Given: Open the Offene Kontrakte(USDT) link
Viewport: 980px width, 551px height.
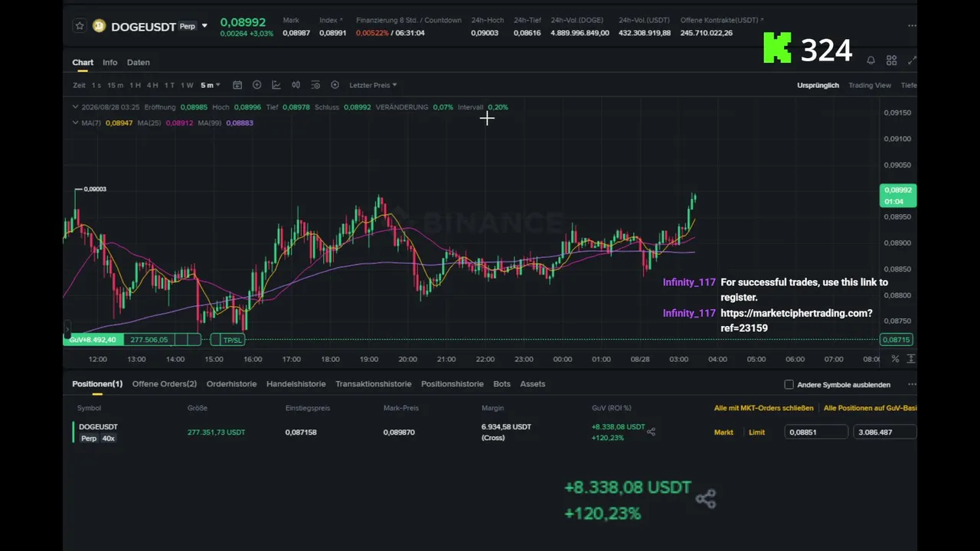Looking at the screenshot, I should (x=721, y=20).
